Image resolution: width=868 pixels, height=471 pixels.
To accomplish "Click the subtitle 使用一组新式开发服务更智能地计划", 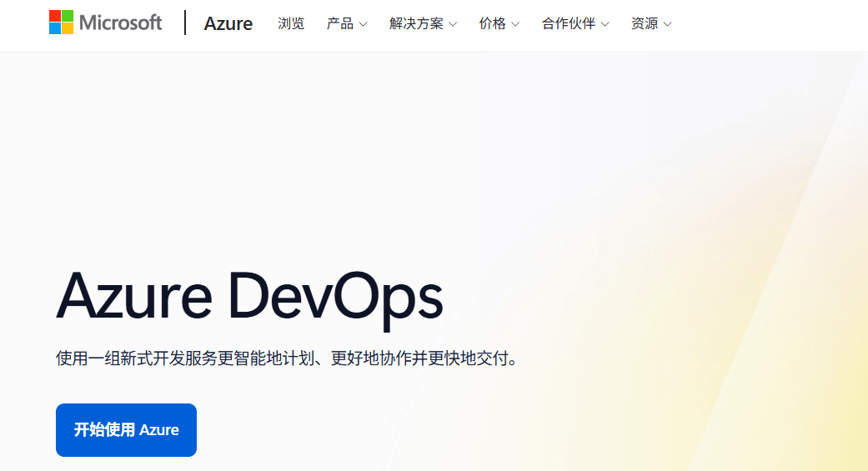I will pyautogui.click(x=184, y=358).
